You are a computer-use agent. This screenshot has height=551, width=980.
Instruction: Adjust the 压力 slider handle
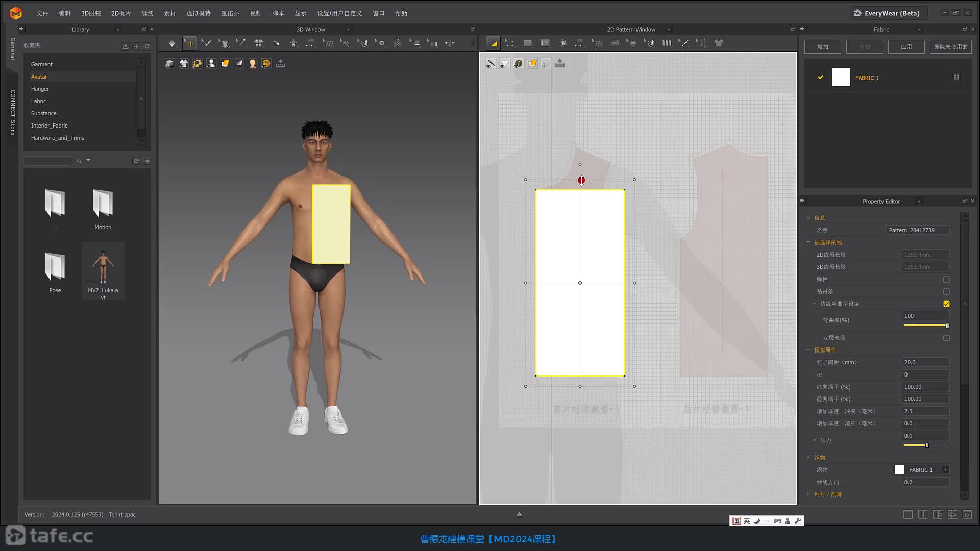tap(927, 445)
